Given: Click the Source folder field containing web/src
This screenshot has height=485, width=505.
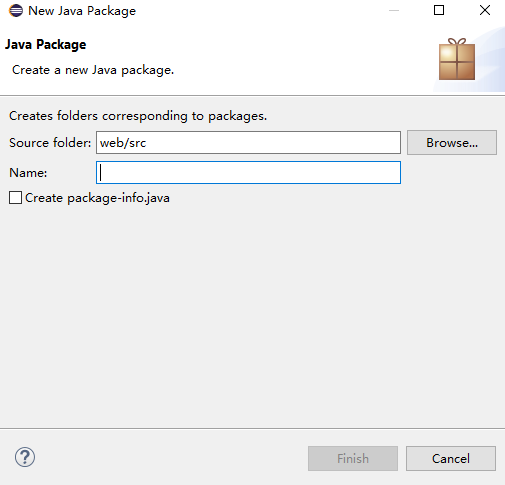Looking at the screenshot, I should pos(248,143).
